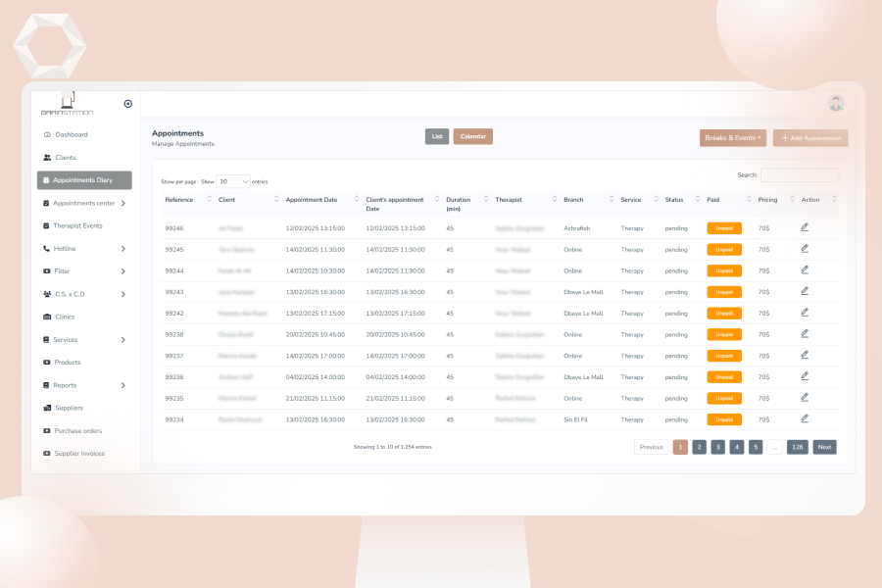Jump to last page 126
The height and width of the screenshot is (588, 882).
click(798, 447)
